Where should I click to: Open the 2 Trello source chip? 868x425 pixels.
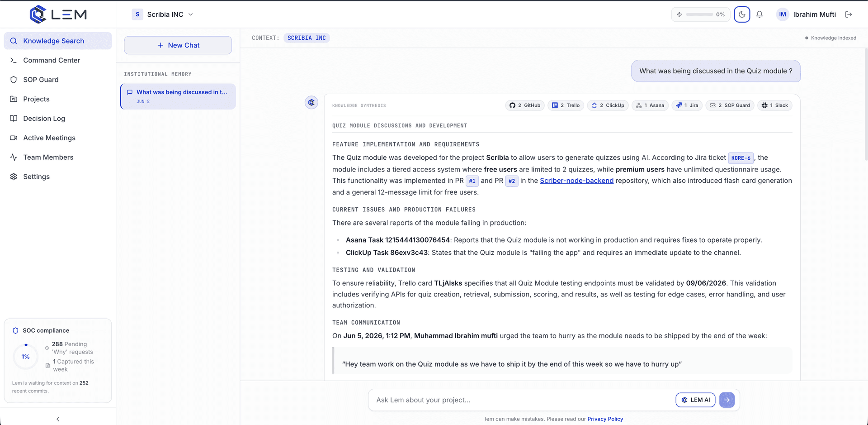point(566,105)
